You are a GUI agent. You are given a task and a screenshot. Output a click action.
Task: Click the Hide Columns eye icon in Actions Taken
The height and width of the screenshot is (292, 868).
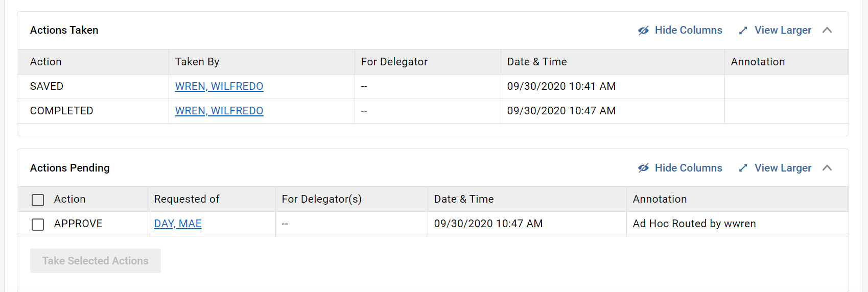(643, 31)
